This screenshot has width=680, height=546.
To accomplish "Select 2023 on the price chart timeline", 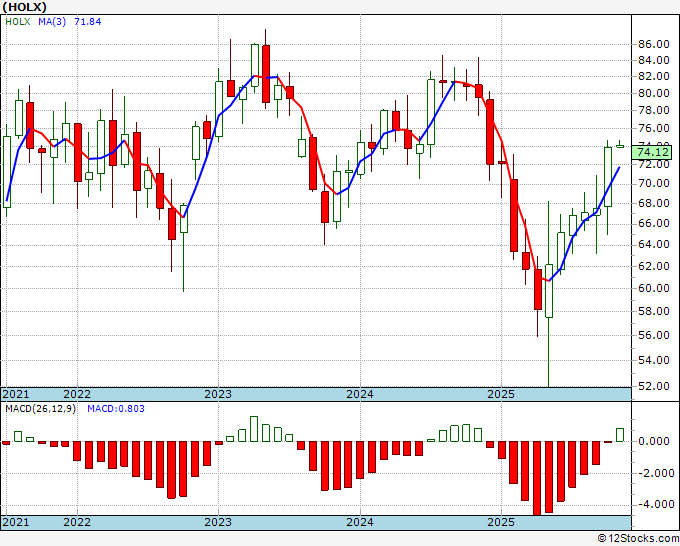I will click(218, 394).
